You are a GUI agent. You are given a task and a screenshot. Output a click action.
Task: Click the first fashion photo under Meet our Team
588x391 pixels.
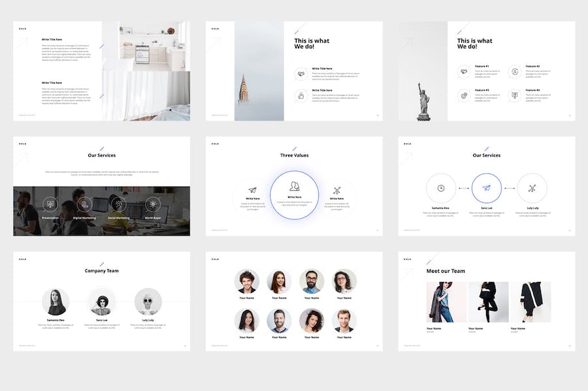pos(446,302)
